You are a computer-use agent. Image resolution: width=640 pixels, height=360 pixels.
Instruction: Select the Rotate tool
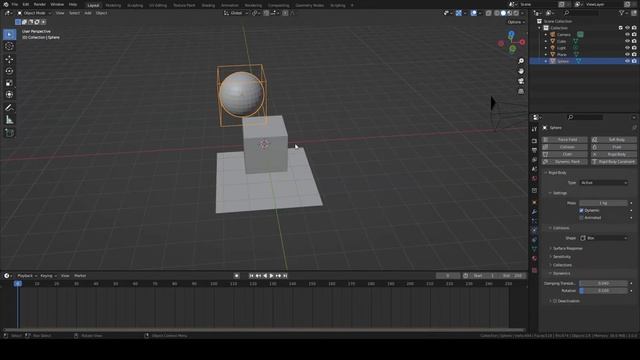[9, 71]
